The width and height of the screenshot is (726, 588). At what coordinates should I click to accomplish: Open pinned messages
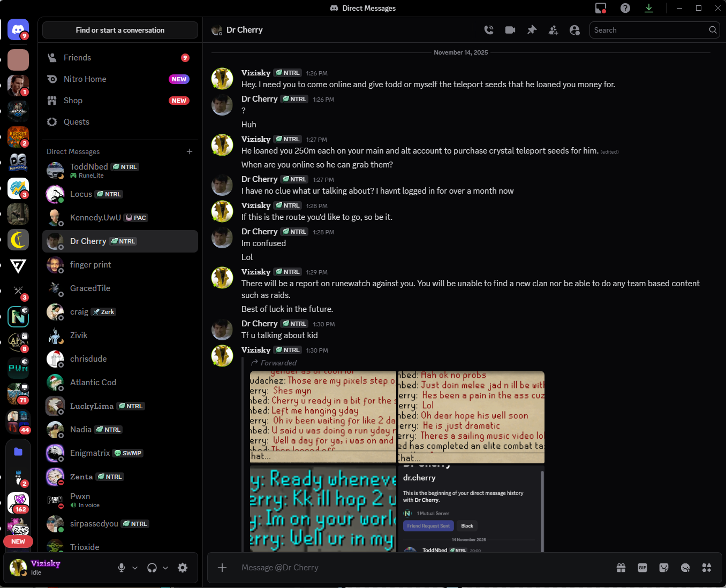point(532,30)
